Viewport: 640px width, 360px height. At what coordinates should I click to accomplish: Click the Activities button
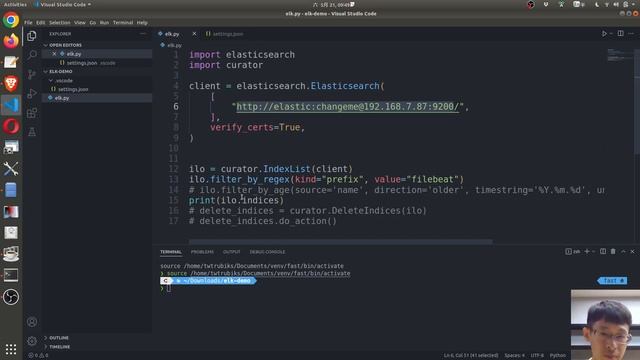click(x=15, y=4)
